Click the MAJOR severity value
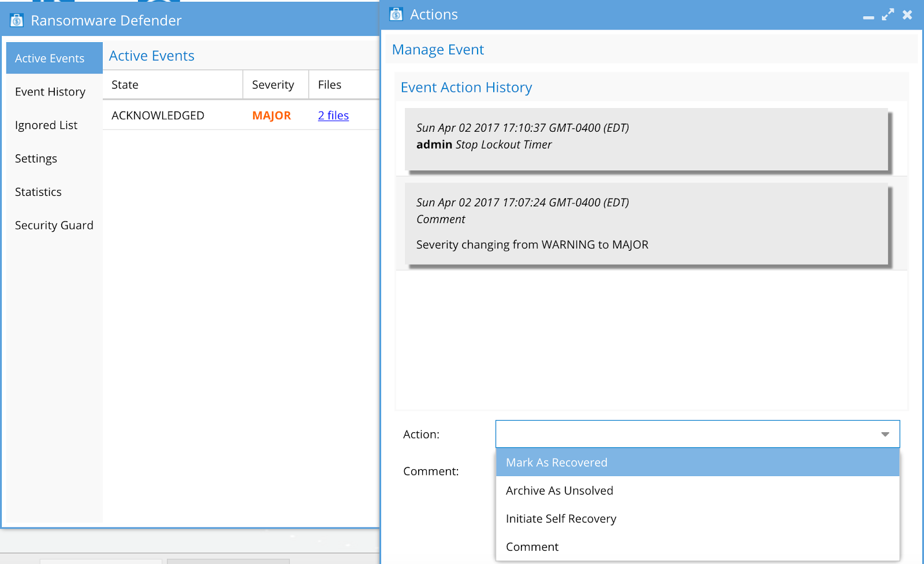 [271, 116]
